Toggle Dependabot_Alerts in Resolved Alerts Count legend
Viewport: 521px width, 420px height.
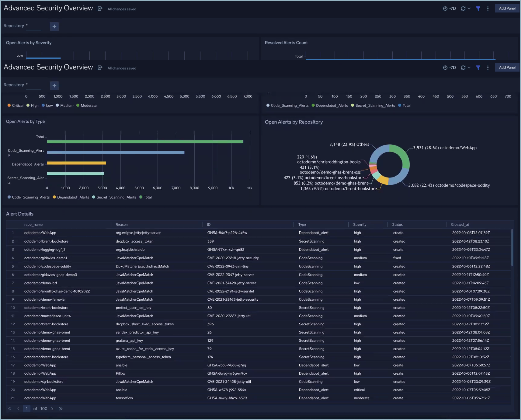click(330, 105)
